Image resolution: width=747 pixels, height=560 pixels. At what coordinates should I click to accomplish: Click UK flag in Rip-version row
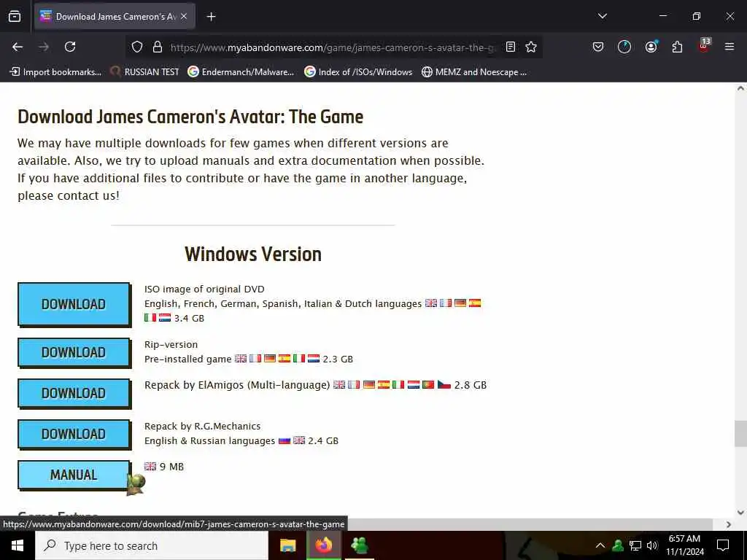pyautogui.click(x=241, y=359)
